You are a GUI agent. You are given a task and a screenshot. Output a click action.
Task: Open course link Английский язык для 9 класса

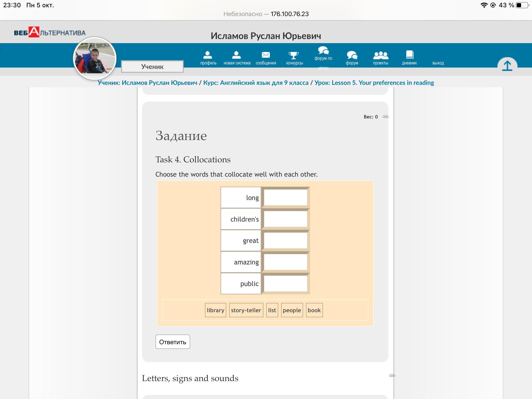(256, 83)
